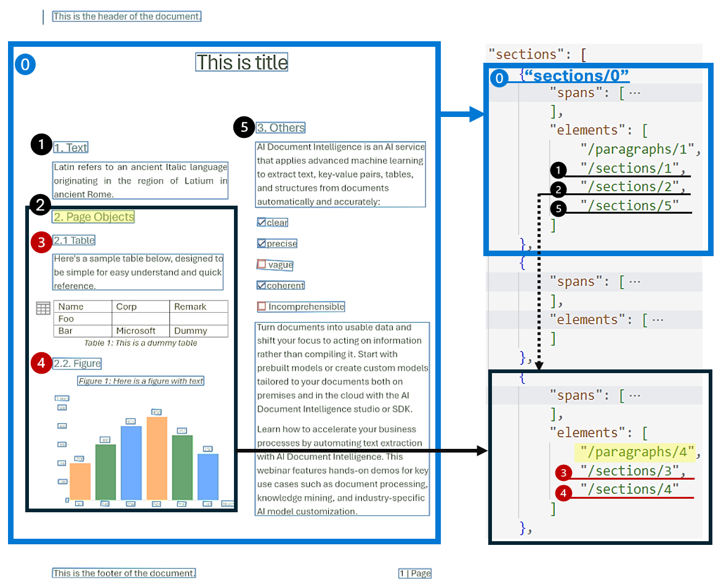The height and width of the screenshot is (588, 721).
Task: Check the vague checkbox
Action: point(263,264)
